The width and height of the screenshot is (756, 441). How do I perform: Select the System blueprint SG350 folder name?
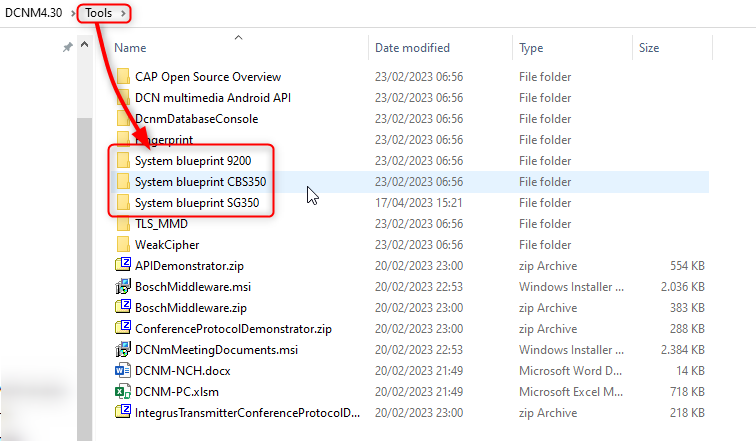[x=197, y=203]
